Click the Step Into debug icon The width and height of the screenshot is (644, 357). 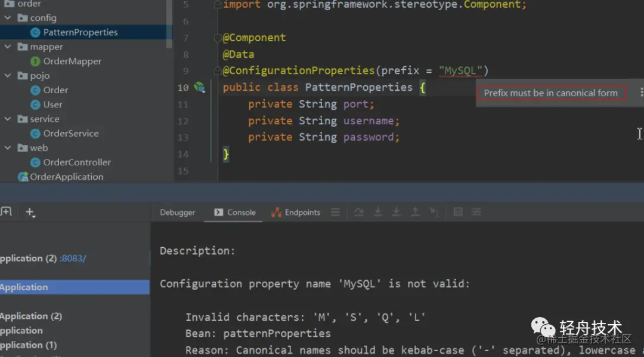point(378,212)
